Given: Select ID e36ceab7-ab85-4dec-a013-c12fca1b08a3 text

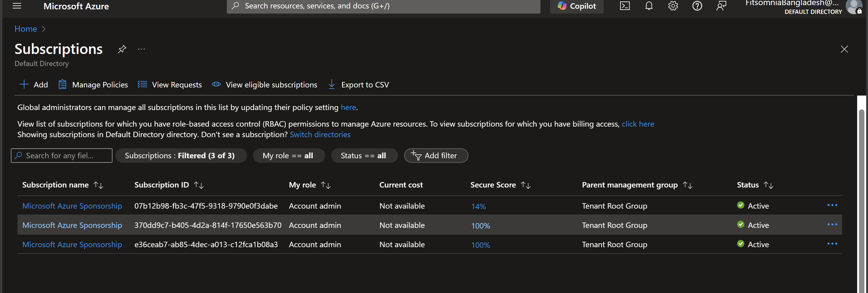Looking at the screenshot, I should [x=206, y=244].
